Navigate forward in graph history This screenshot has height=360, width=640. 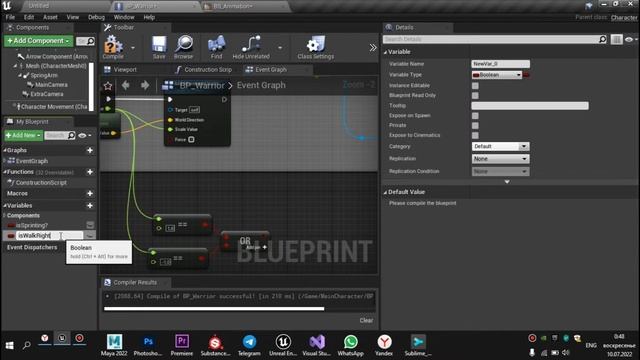[x=144, y=85]
